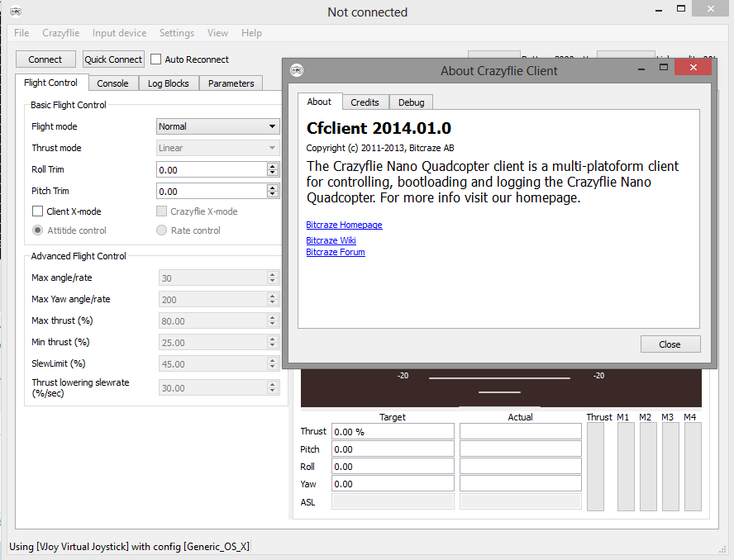This screenshot has height=560, width=734.
Task: Open the Bitcraze Wiki link
Action: [331, 240]
